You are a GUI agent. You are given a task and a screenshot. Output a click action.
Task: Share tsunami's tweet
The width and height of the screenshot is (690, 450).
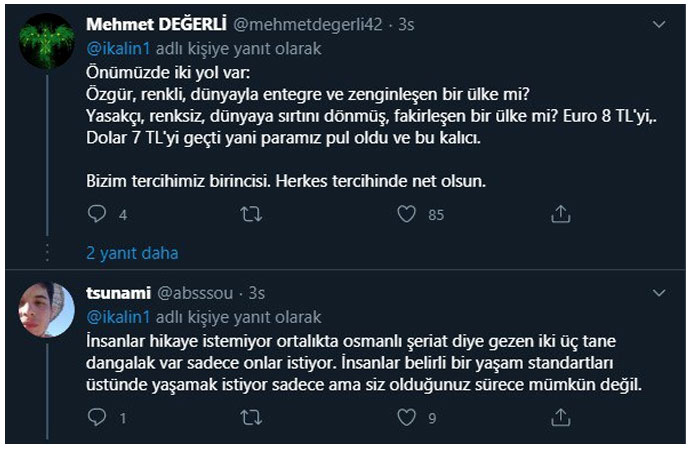pyautogui.click(x=561, y=418)
